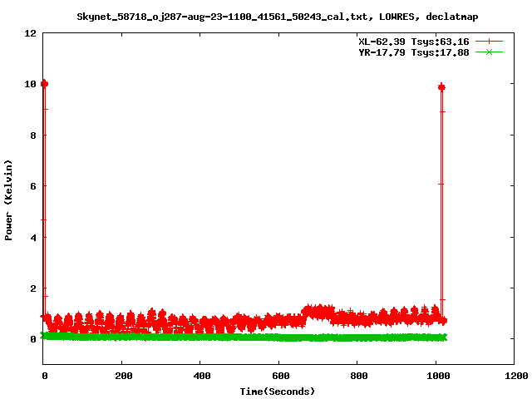This screenshot has height=399, width=532.
Task: Click the y-axis tick label 6
Action: pyautogui.click(x=33, y=186)
